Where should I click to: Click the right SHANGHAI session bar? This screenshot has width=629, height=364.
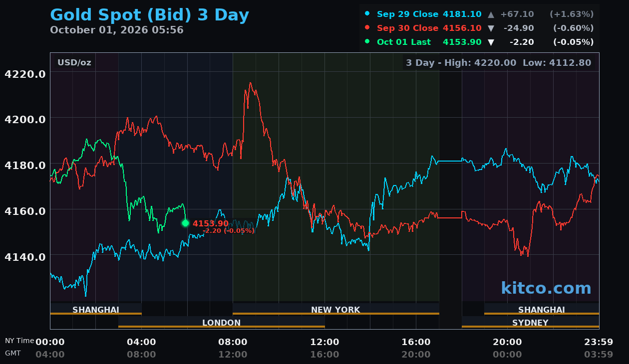542,309
